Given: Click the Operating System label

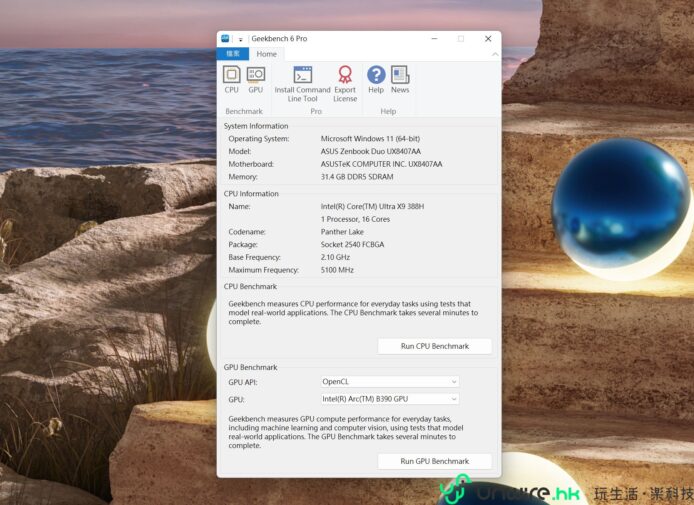Looking at the screenshot, I should 258,139.
